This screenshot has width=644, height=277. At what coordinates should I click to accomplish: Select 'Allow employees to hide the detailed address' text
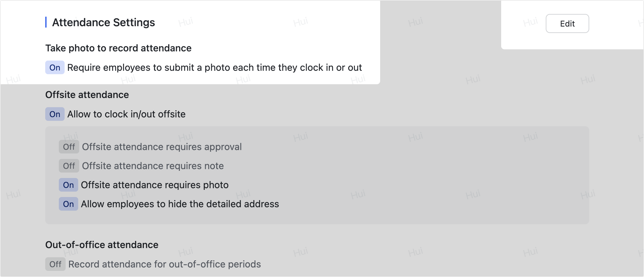pos(180,204)
